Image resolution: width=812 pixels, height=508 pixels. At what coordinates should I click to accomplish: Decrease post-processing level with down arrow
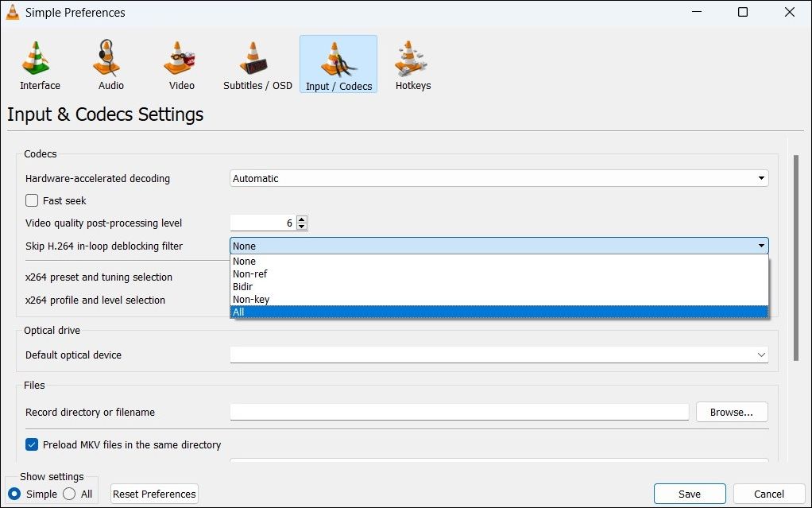tap(302, 227)
